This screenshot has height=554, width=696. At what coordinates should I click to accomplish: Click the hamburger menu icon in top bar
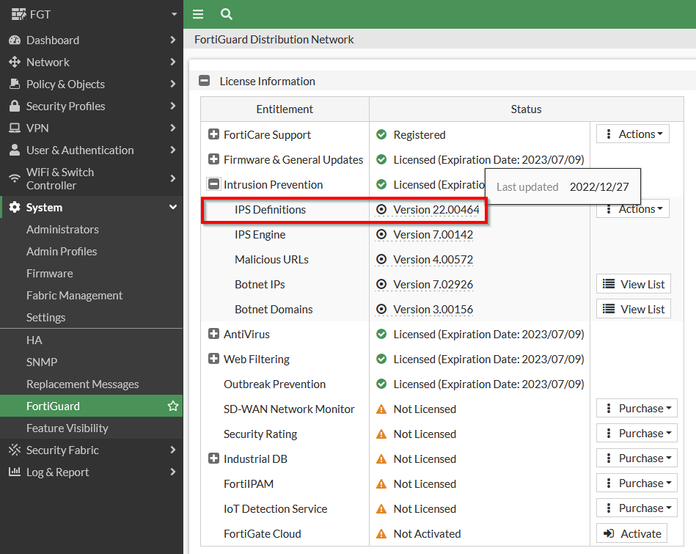[x=198, y=14]
